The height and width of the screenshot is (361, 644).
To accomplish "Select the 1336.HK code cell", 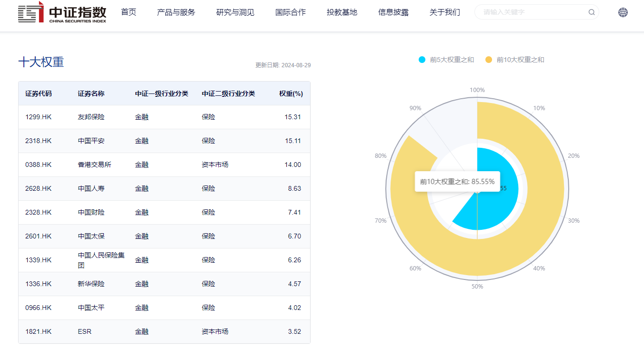I will (39, 284).
